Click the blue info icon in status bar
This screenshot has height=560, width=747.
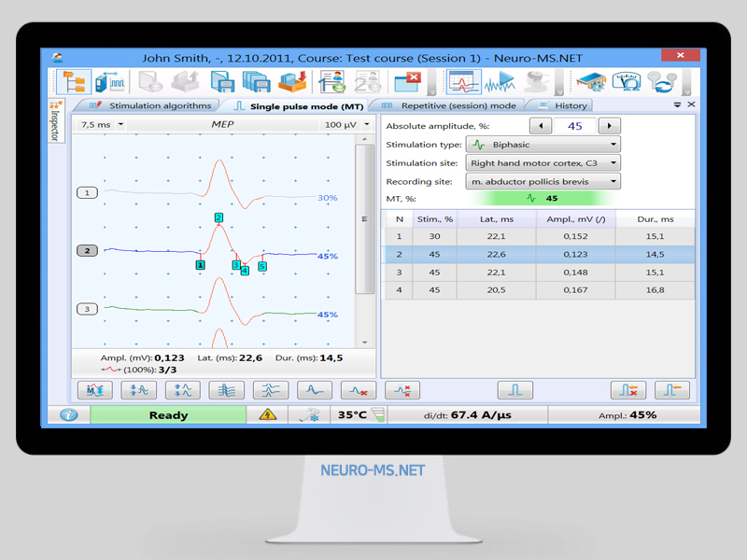[69, 415]
